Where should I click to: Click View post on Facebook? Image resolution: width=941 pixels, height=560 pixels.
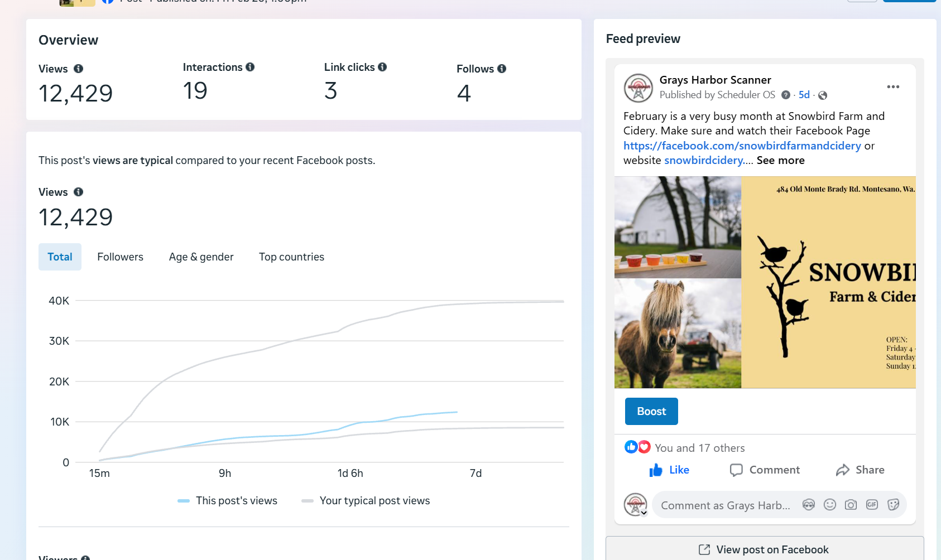click(764, 549)
